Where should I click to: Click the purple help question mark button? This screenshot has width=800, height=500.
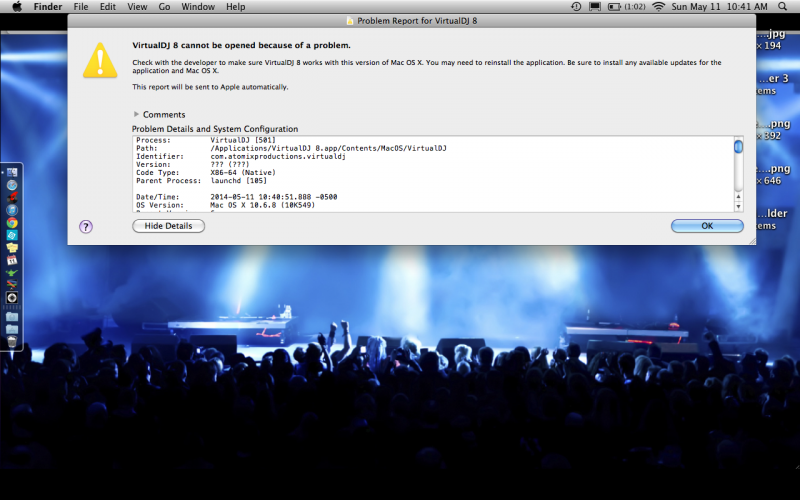point(86,227)
